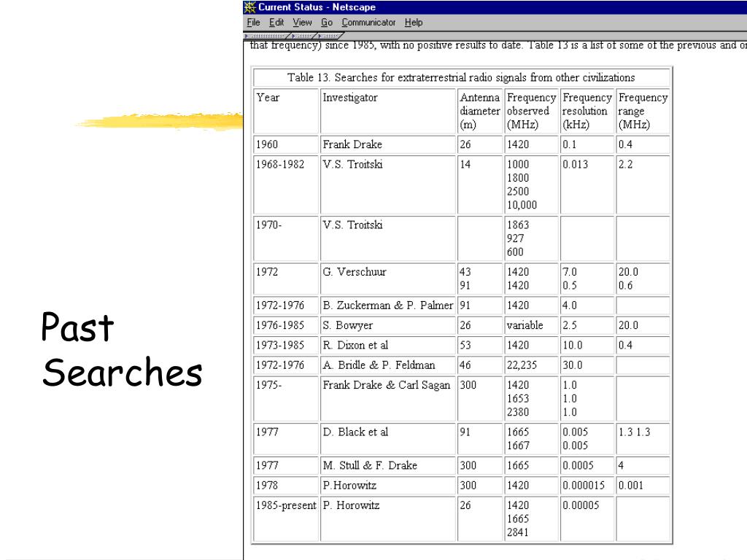Expand the last collapsed toolbar handle
Image resolution: width=747 pixels, height=560 pixels.
pyautogui.click(x=330, y=36)
